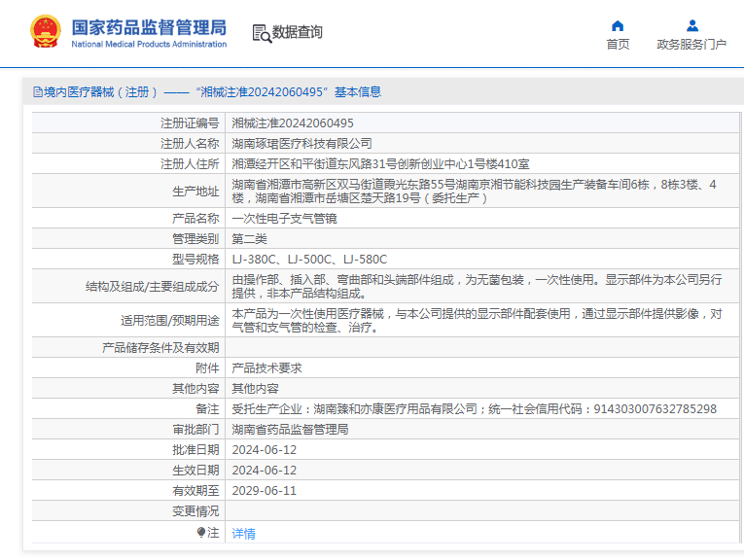Select 管理类别 value 第二类
The image size is (744, 560).
pos(249,239)
